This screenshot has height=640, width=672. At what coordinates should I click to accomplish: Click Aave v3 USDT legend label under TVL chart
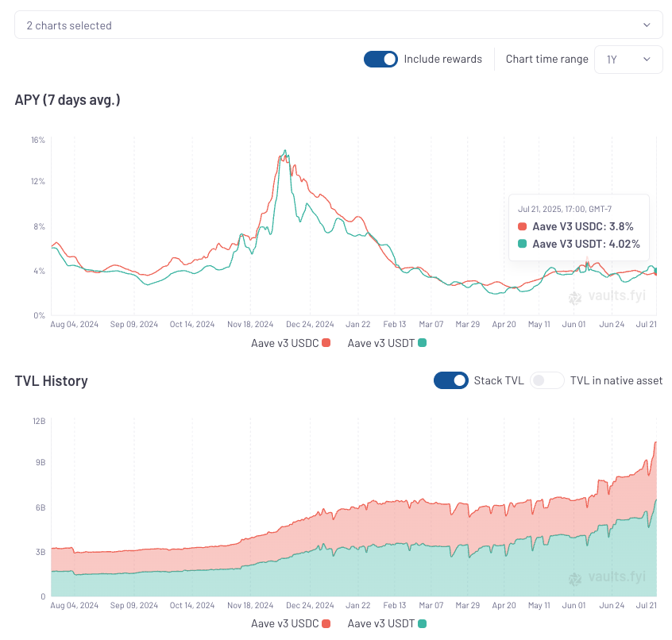click(381, 623)
